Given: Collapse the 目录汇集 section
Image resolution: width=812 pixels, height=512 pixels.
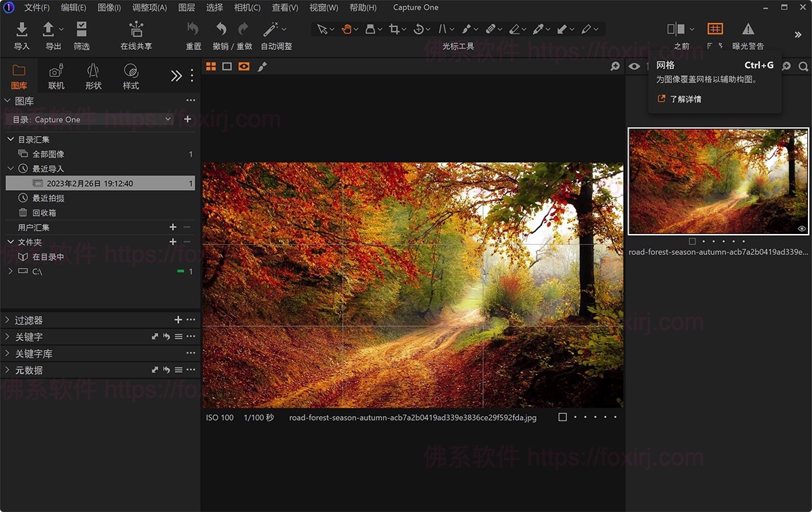Looking at the screenshot, I should pos(10,139).
